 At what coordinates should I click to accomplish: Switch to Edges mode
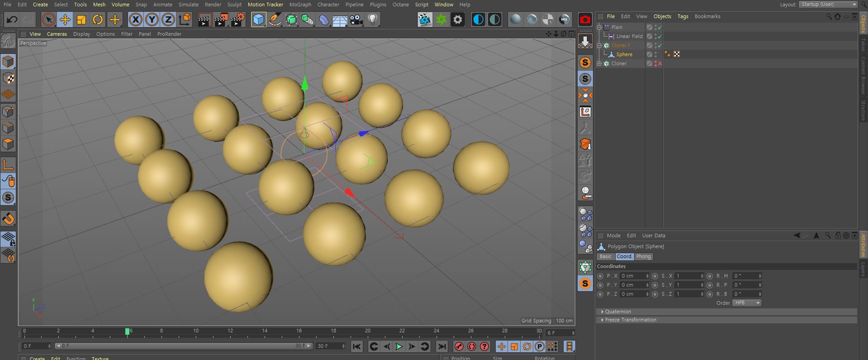point(8,128)
